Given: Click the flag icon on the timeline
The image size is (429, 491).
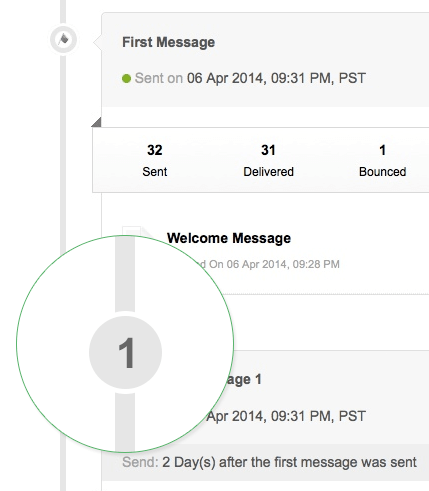Looking at the screenshot, I should coord(63,39).
